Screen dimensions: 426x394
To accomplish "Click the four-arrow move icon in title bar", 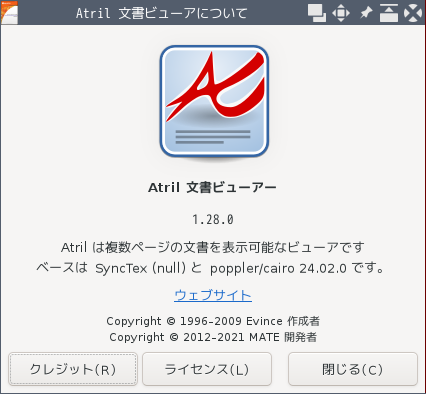I will 341,13.
